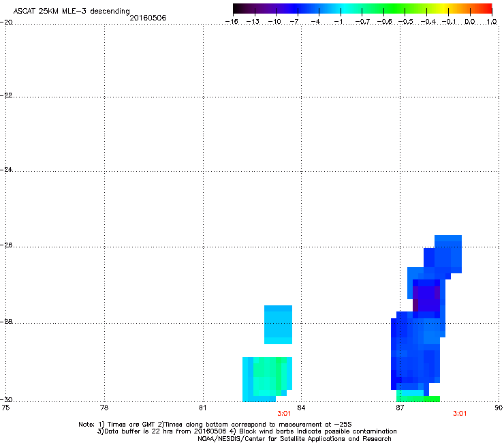Click the '0.0' color scale label

(470, 22)
